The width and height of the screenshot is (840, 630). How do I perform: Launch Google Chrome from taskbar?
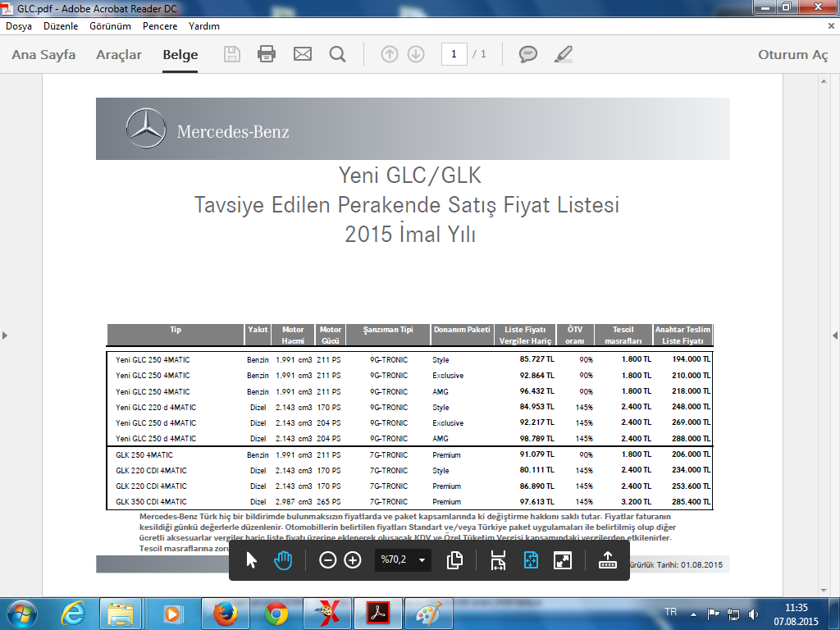(x=276, y=614)
